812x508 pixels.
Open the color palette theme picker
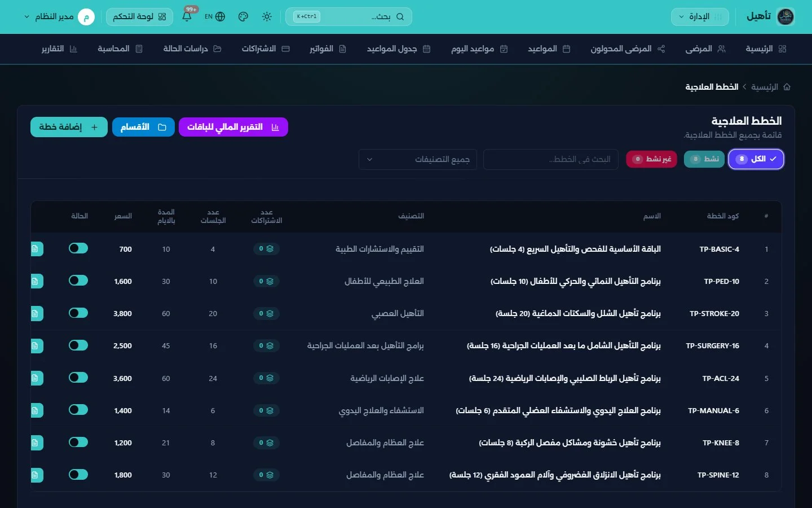click(x=244, y=17)
